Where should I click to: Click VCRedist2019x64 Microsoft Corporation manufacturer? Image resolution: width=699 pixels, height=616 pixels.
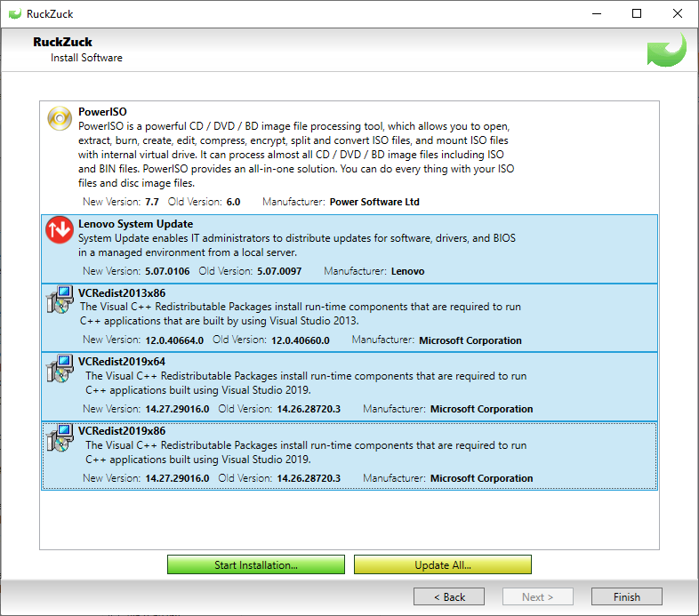481,409
